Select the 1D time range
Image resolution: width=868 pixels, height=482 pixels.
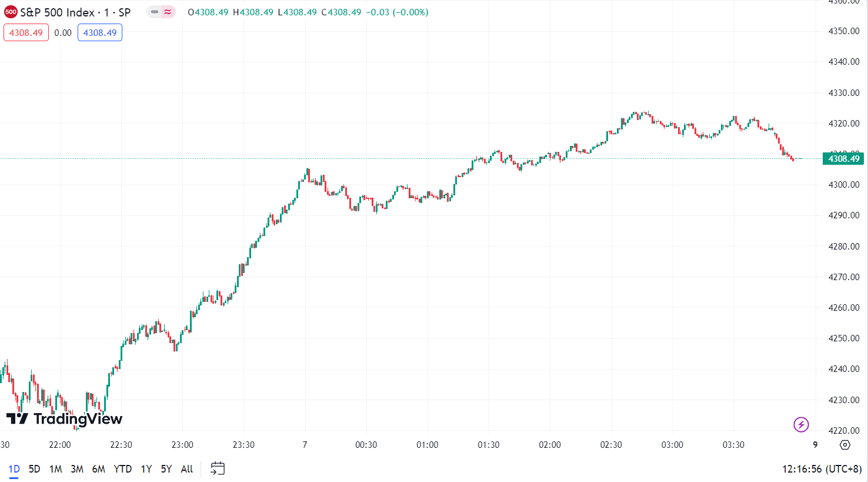click(14, 469)
